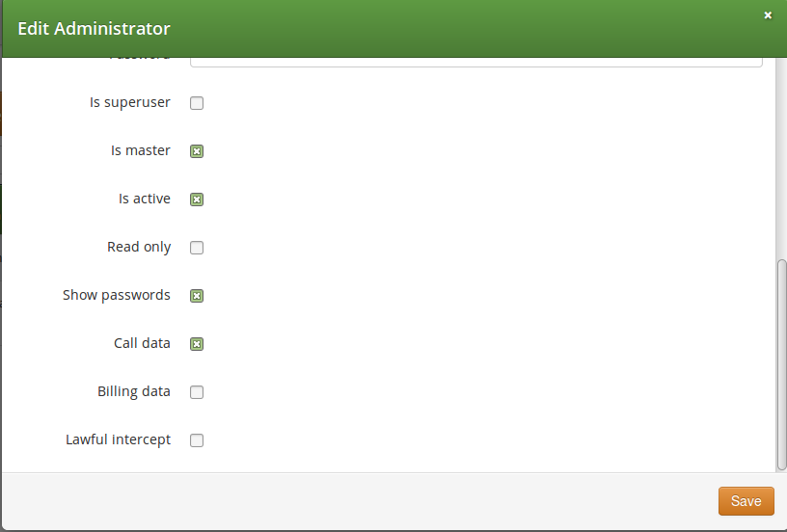Image resolution: width=787 pixels, height=532 pixels.
Task: Click the "Is active" label text
Action: [145, 199]
